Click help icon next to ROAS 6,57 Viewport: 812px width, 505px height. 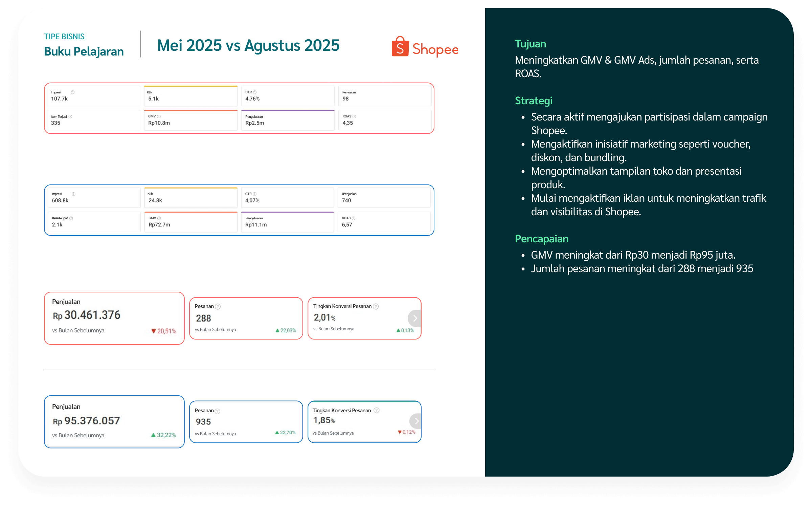point(354,218)
